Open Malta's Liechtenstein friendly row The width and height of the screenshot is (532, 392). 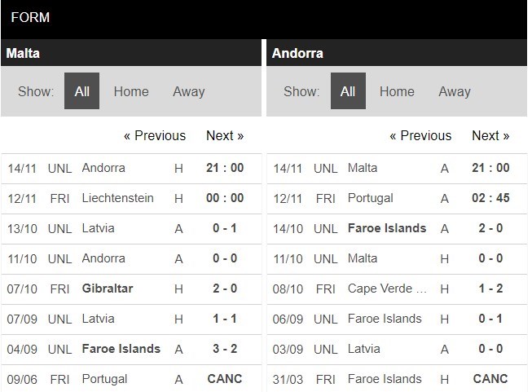click(x=117, y=198)
